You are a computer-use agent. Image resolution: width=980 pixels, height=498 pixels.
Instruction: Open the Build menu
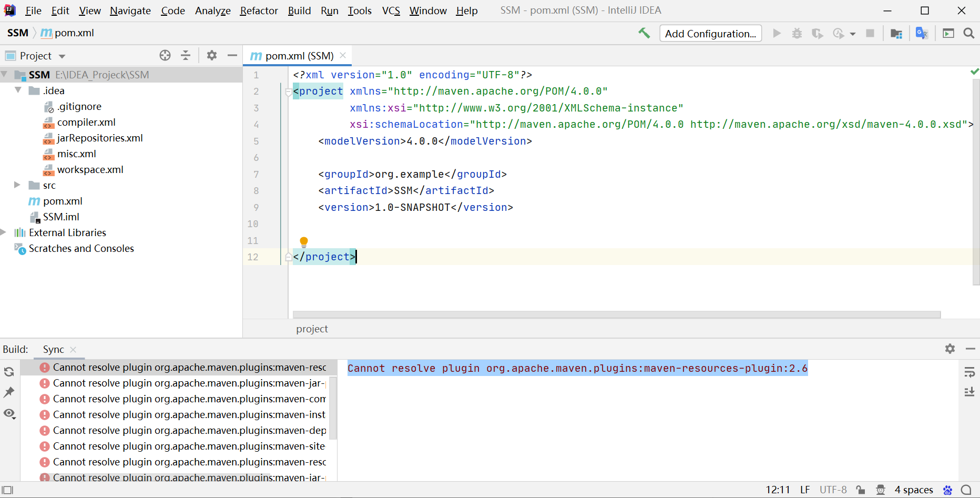pyautogui.click(x=299, y=11)
